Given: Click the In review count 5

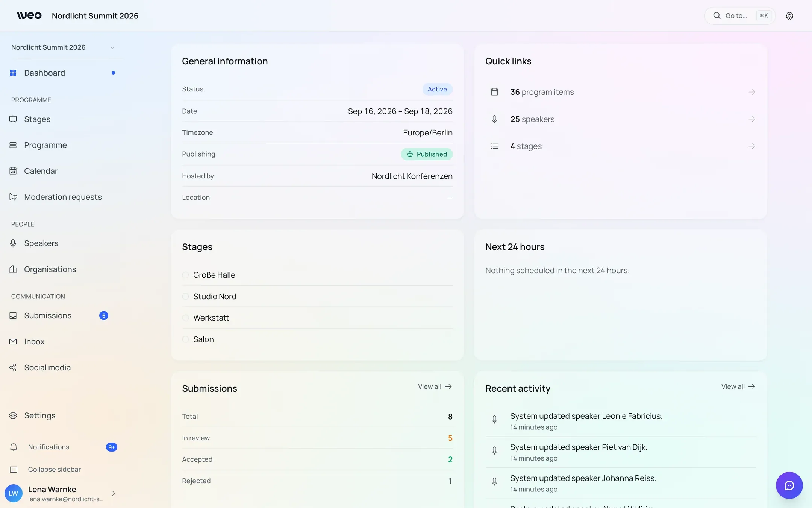Looking at the screenshot, I should [x=450, y=438].
